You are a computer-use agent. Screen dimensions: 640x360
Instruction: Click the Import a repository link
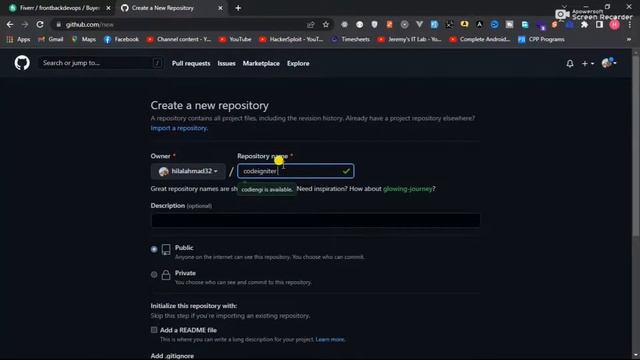[179, 128]
